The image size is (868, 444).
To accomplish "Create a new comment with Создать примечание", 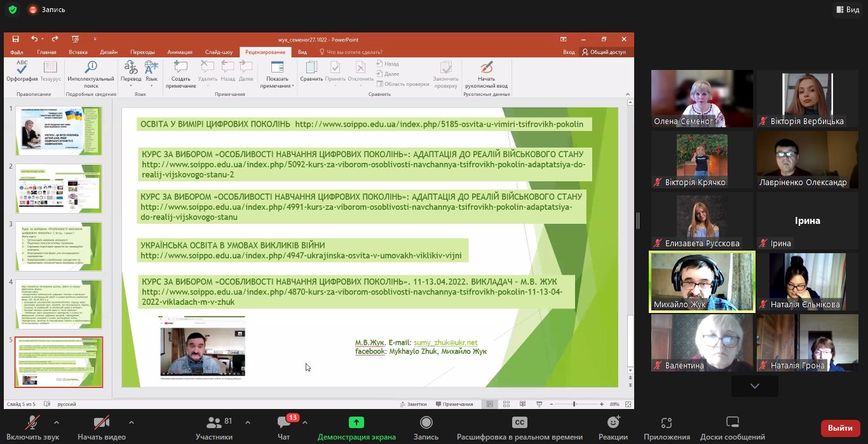I will [180, 74].
